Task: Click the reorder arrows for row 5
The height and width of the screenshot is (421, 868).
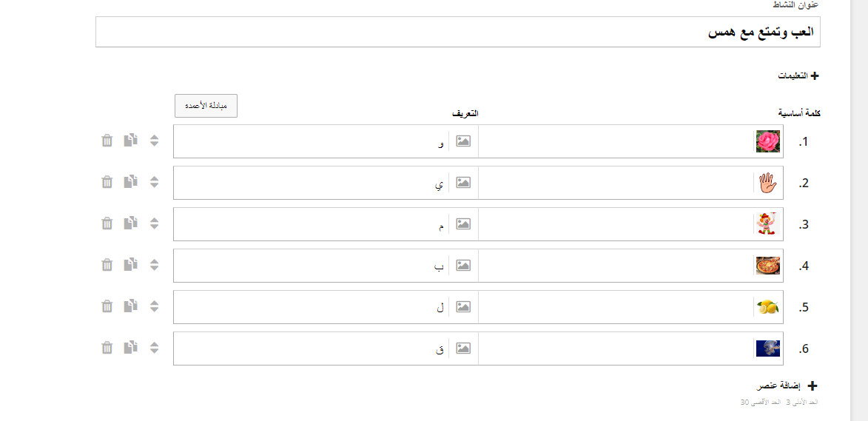Action: (155, 306)
